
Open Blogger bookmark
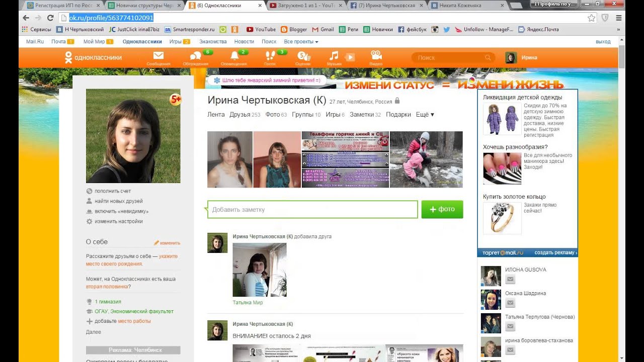(294, 29)
